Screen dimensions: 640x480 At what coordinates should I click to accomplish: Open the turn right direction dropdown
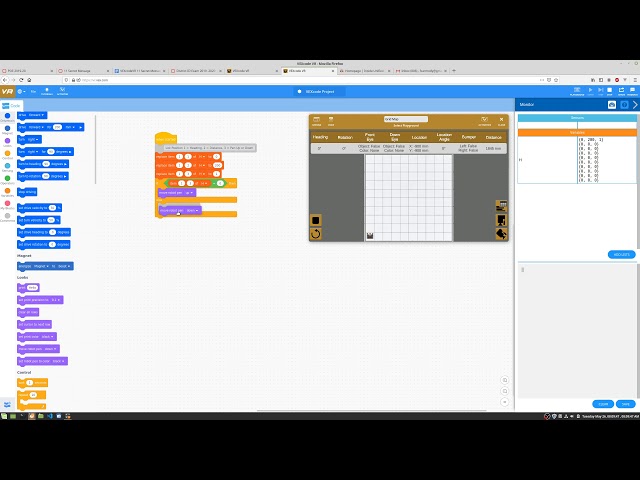point(33,140)
